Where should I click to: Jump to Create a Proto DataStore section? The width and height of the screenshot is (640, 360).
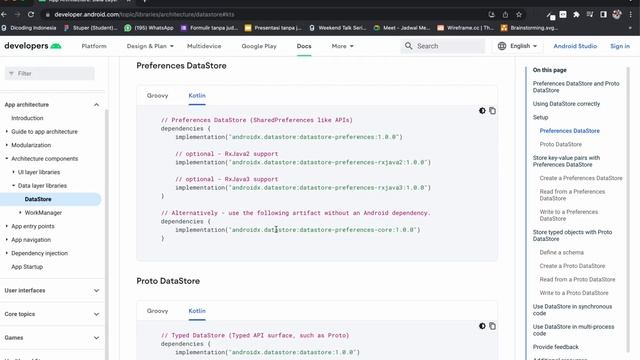coord(572,266)
